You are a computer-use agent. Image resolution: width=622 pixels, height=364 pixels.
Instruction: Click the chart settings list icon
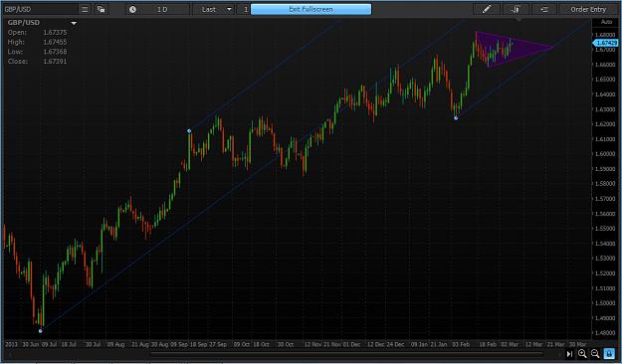[543, 9]
